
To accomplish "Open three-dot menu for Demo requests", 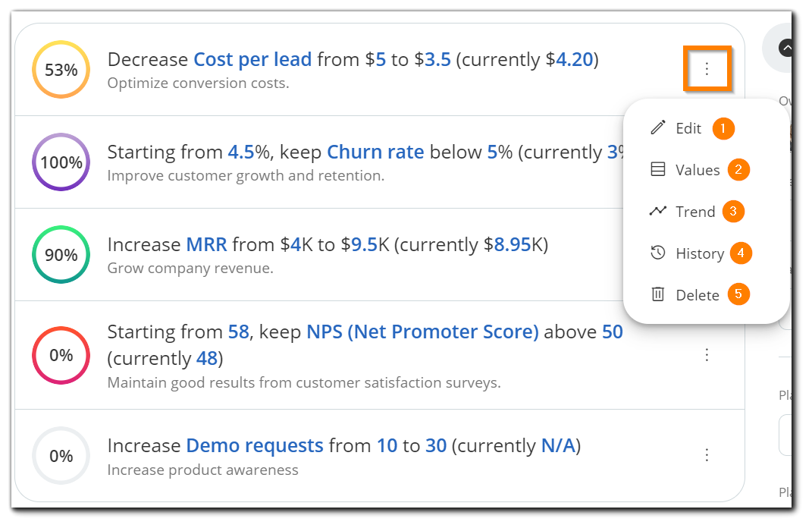I will pos(707,455).
